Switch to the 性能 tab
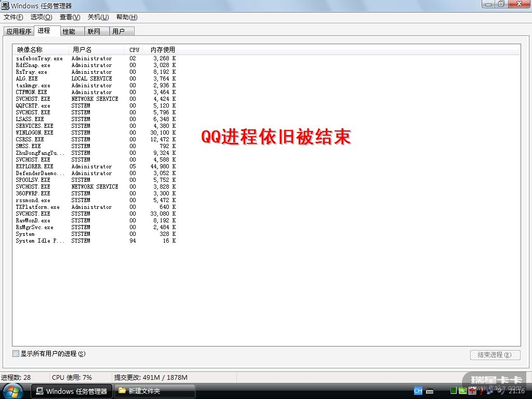The image size is (532, 399). pyautogui.click(x=72, y=31)
